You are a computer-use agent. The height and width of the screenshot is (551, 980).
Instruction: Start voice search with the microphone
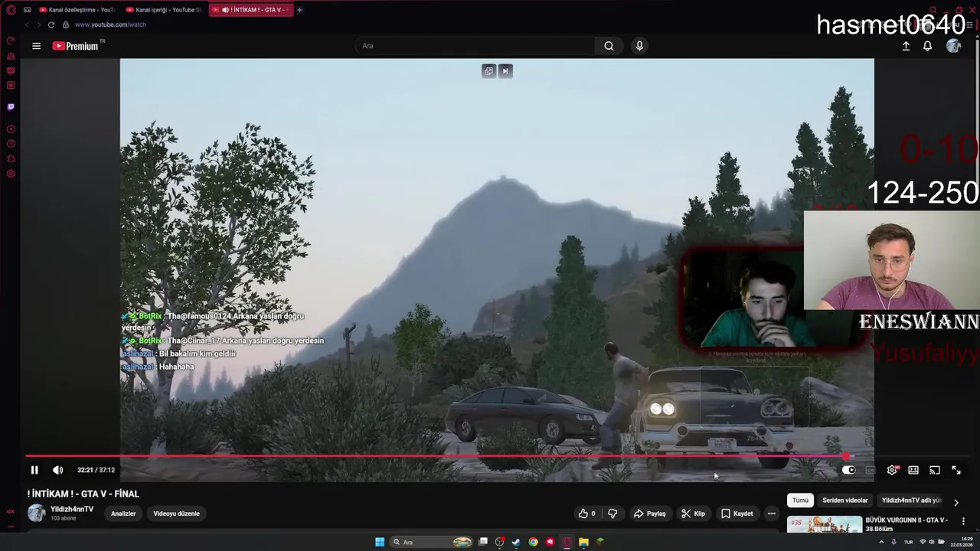tap(639, 46)
